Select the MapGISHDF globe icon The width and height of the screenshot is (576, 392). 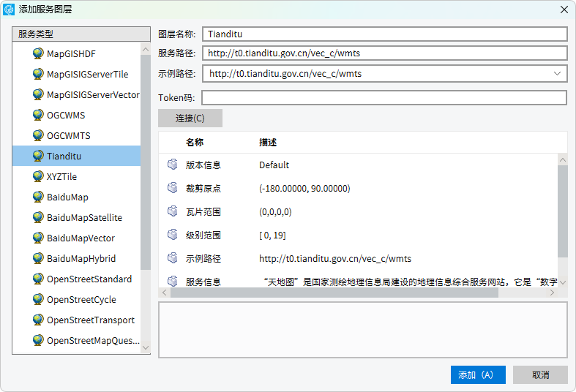click(x=38, y=53)
